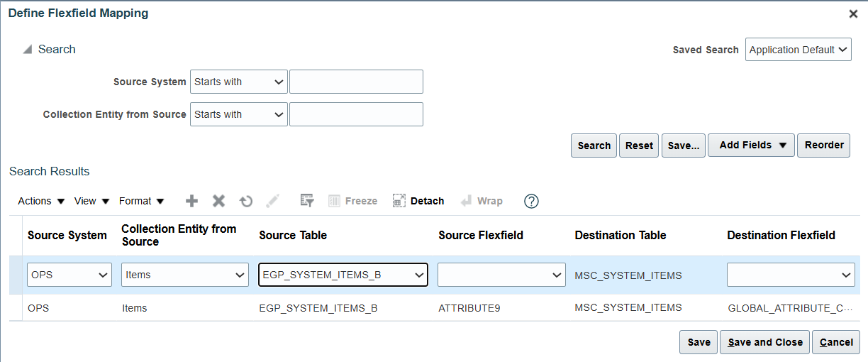Image resolution: width=868 pixels, height=362 pixels.
Task: Open the Saved Search dropdown
Action: pyautogui.click(x=799, y=50)
